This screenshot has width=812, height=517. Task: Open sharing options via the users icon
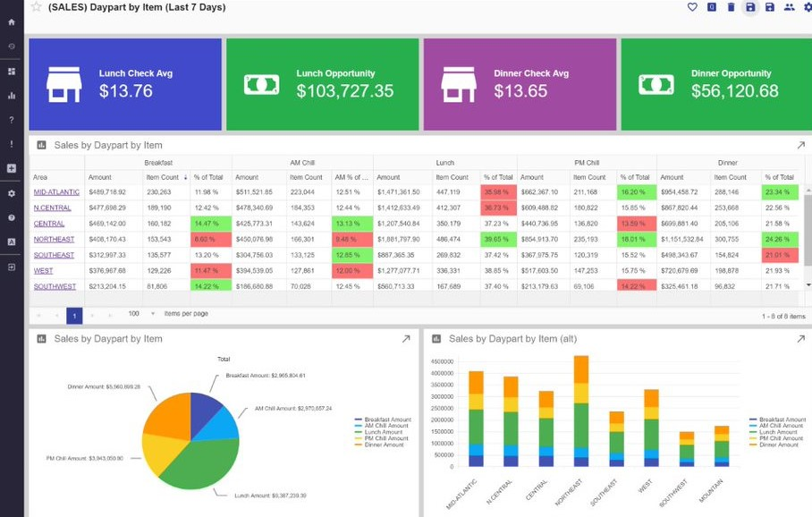coord(791,8)
